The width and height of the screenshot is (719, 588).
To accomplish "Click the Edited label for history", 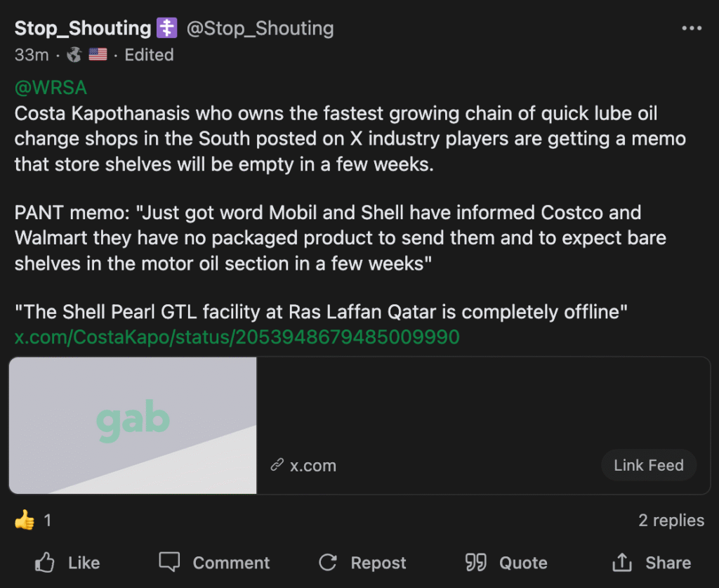I will coord(149,55).
